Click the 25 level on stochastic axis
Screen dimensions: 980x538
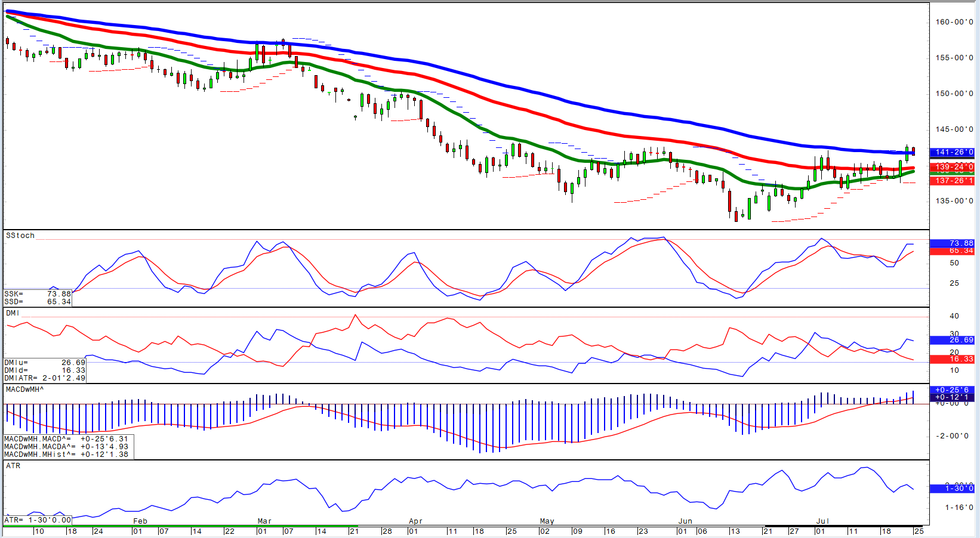pyautogui.click(x=954, y=283)
